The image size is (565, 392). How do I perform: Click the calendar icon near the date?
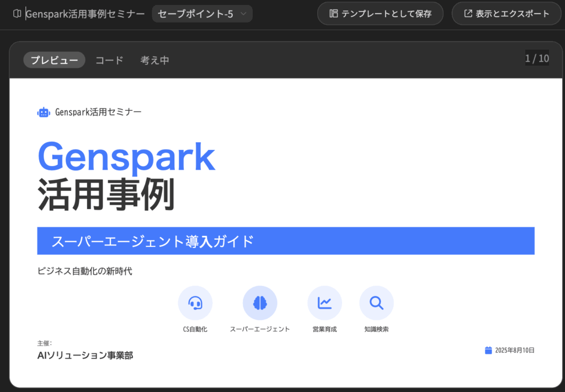[488, 350]
